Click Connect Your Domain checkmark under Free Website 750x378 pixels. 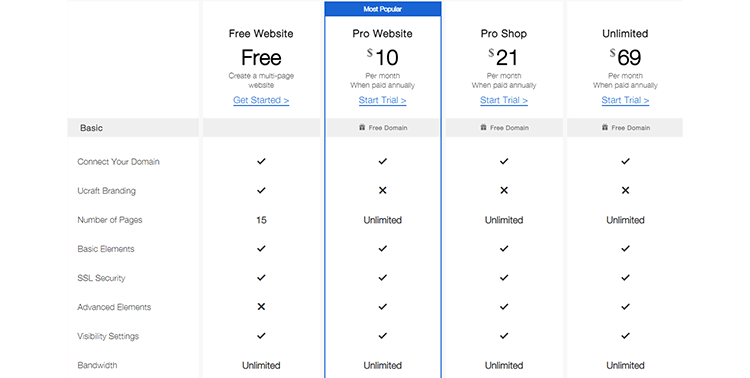261,161
